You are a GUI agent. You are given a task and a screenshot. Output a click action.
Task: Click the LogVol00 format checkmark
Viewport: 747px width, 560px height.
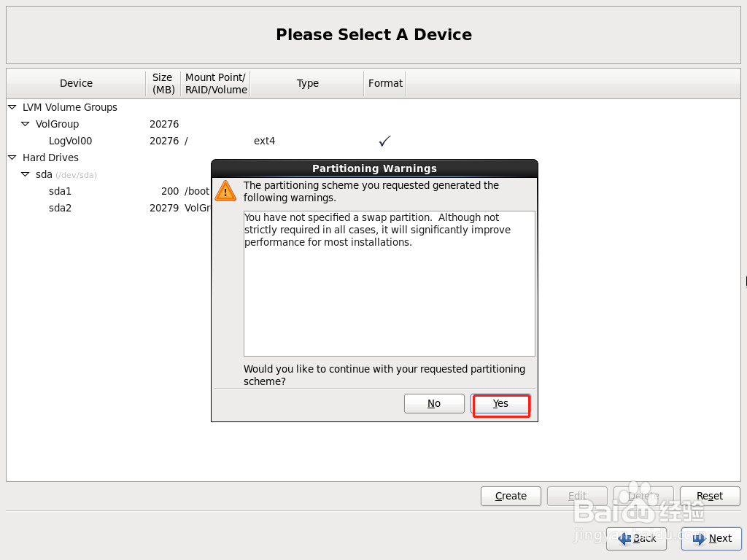(x=384, y=141)
